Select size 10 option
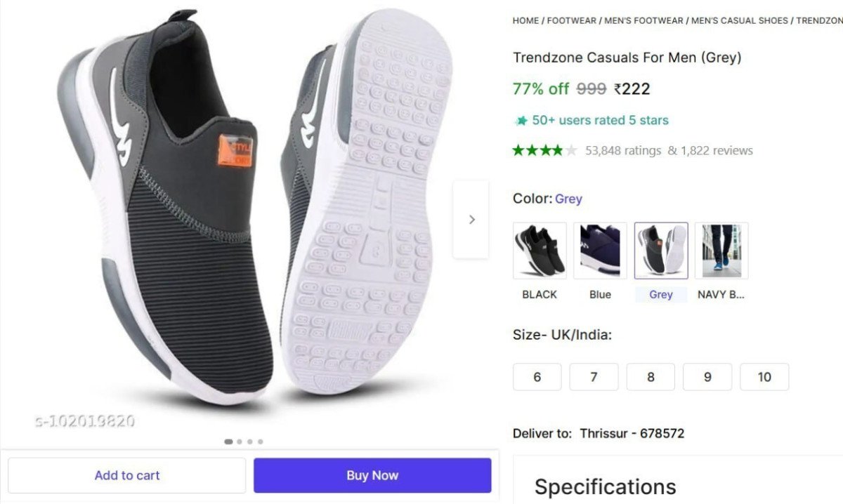Viewport: 843px width, 504px height. point(764,377)
